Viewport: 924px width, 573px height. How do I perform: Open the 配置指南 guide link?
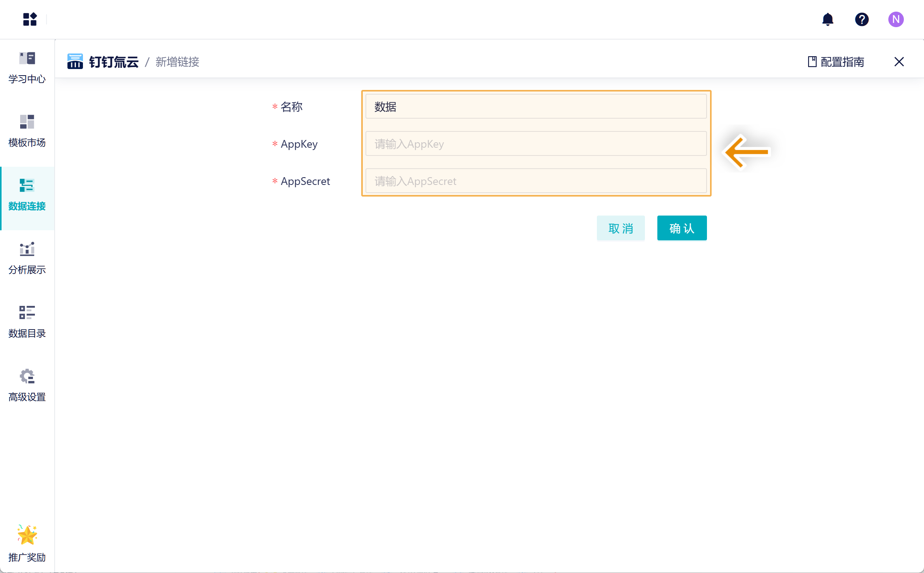click(836, 62)
